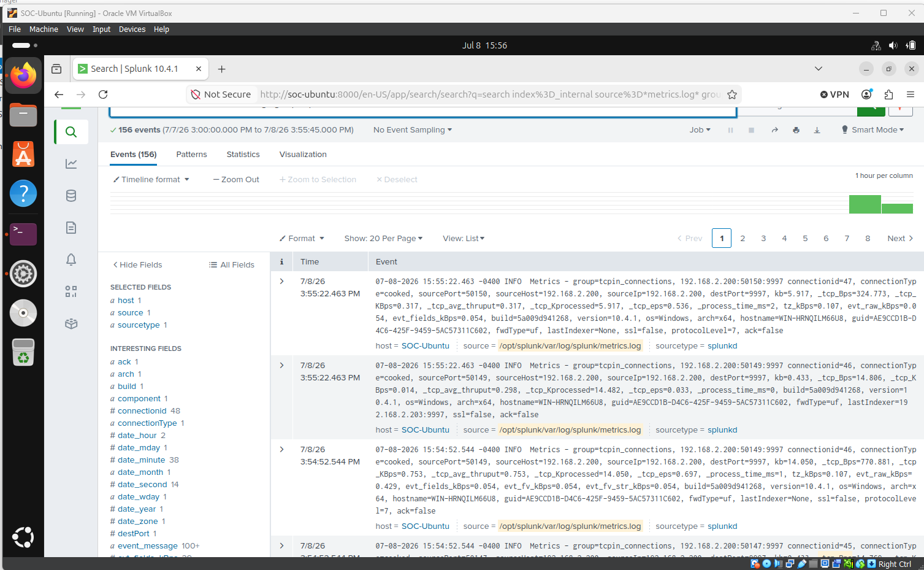Open the database cylinder icon in Splunk sidebar

71,196
